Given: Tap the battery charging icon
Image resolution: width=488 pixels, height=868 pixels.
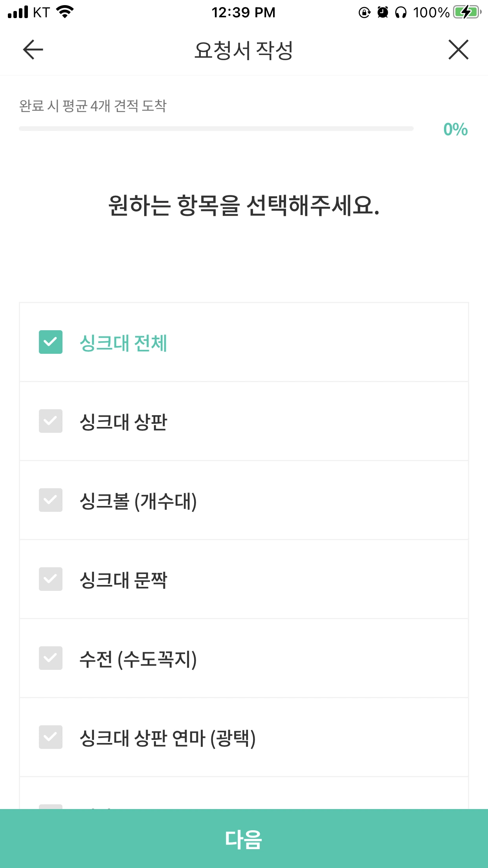Looking at the screenshot, I should [467, 12].
